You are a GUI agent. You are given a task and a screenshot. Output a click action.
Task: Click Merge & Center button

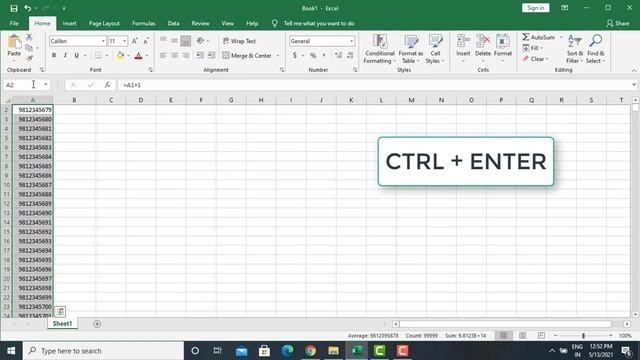(x=247, y=56)
